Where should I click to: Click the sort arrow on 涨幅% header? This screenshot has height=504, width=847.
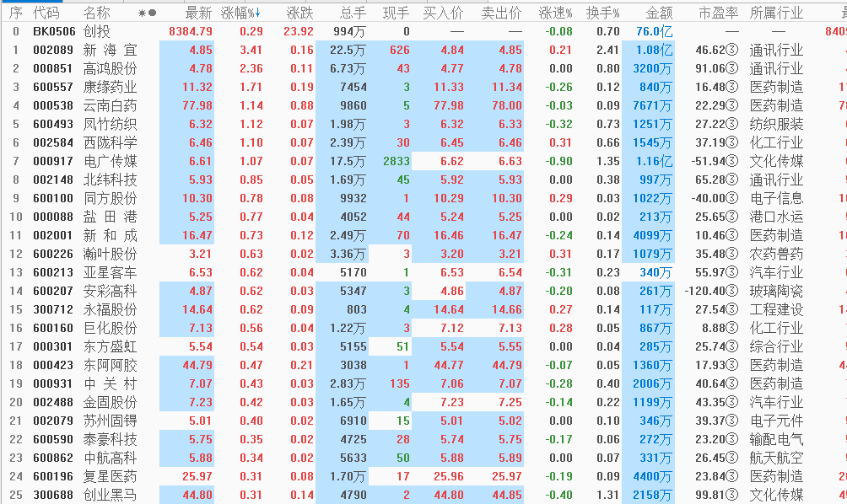[259, 13]
